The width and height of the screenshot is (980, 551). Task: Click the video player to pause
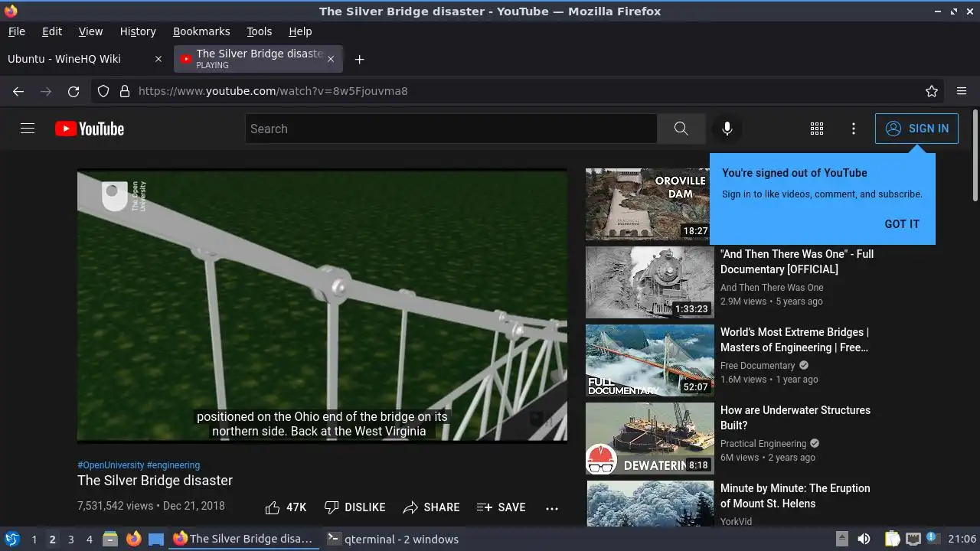(322, 305)
